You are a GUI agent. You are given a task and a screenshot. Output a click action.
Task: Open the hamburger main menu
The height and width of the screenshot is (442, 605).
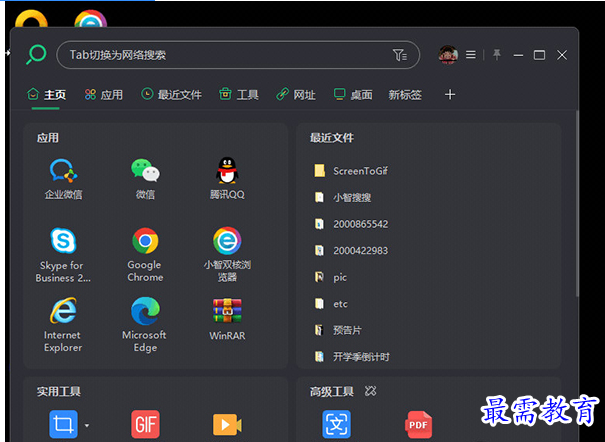[x=470, y=55]
